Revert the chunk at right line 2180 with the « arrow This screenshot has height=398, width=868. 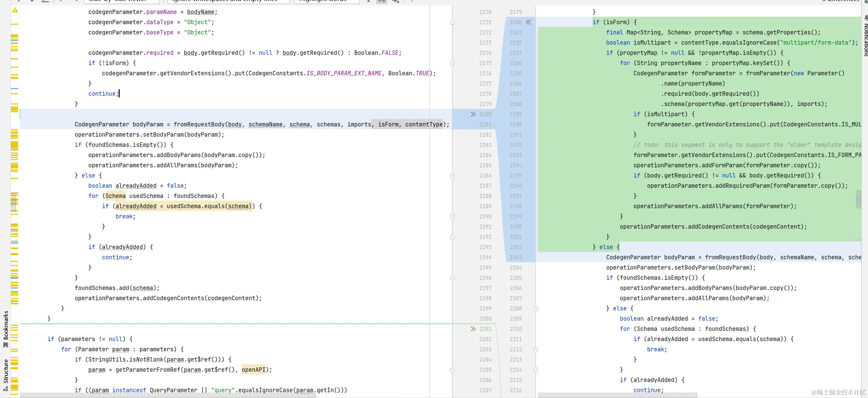[x=528, y=22]
